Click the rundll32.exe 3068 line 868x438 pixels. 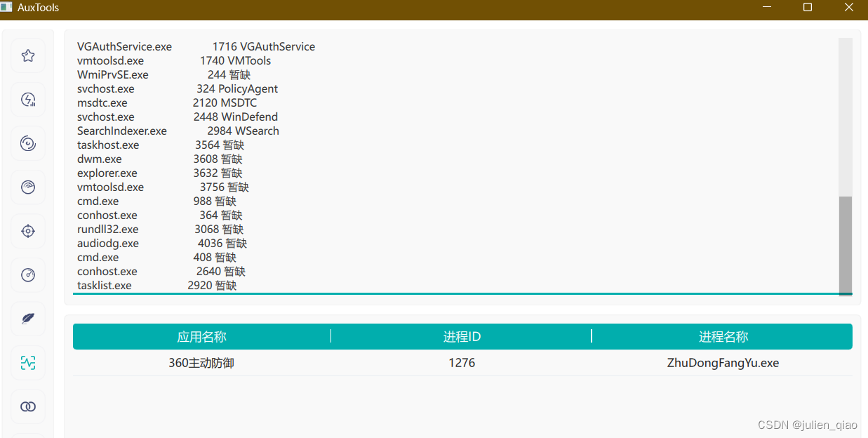[161, 229]
